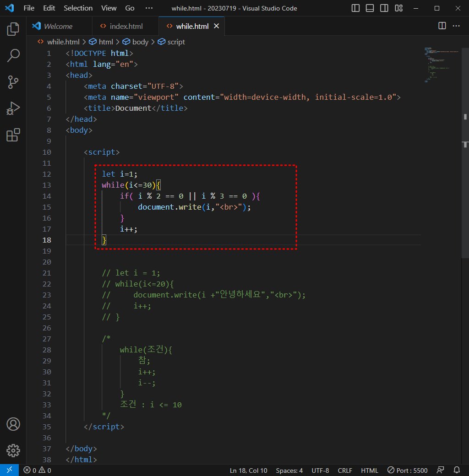Toggle the primary side bar layout icon
469x476 pixels.
click(x=355, y=8)
